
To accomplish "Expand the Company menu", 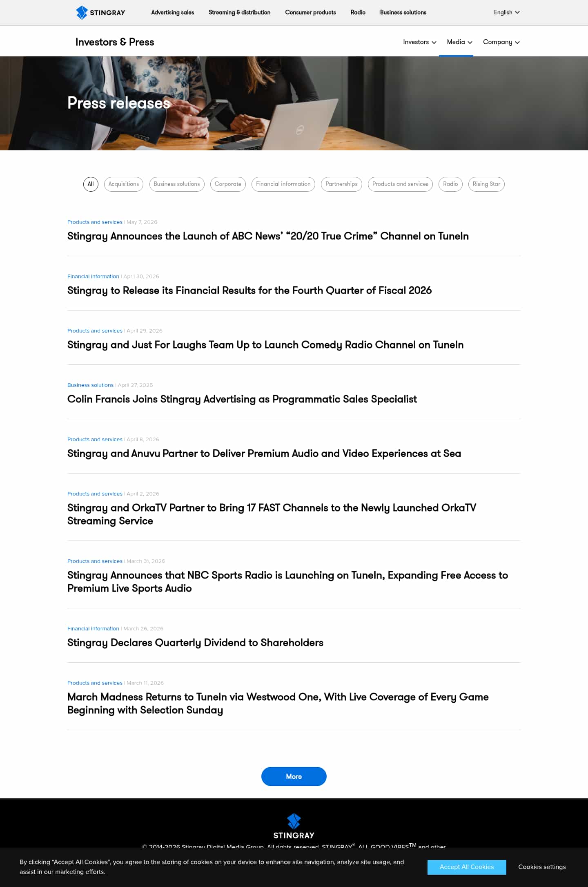I will tap(501, 42).
